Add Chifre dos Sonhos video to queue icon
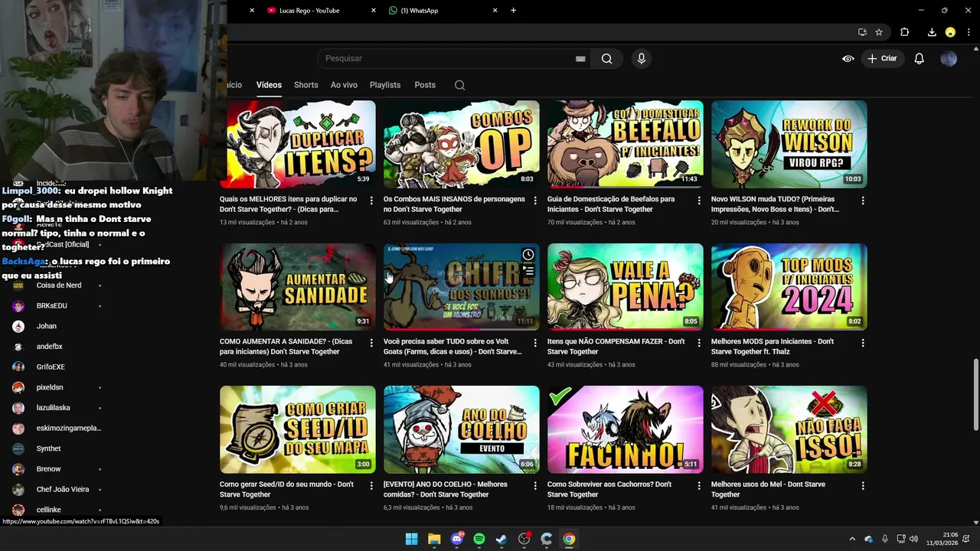The width and height of the screenshot is (980, 551). click(x=528, y=270)
